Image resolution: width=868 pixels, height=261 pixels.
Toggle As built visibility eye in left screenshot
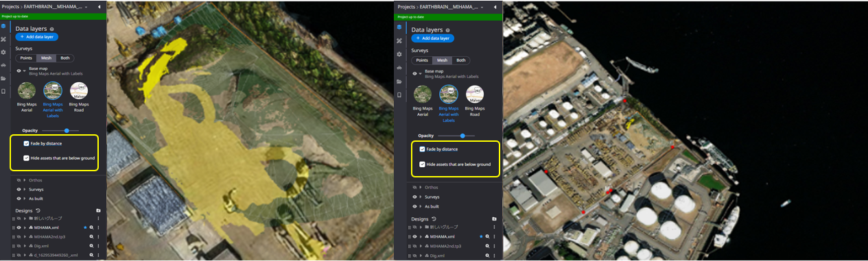(x=19, y=199)
